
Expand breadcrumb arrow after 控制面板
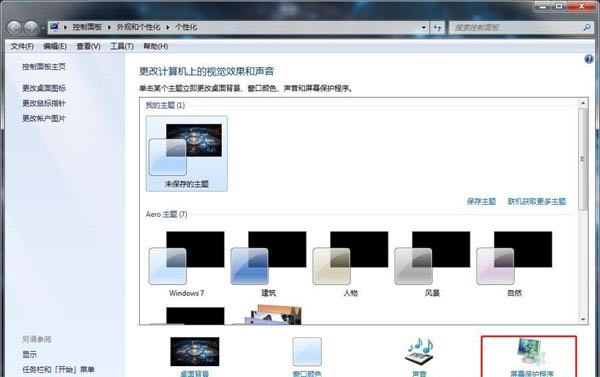pyautogui.click(x=109, y=27)
